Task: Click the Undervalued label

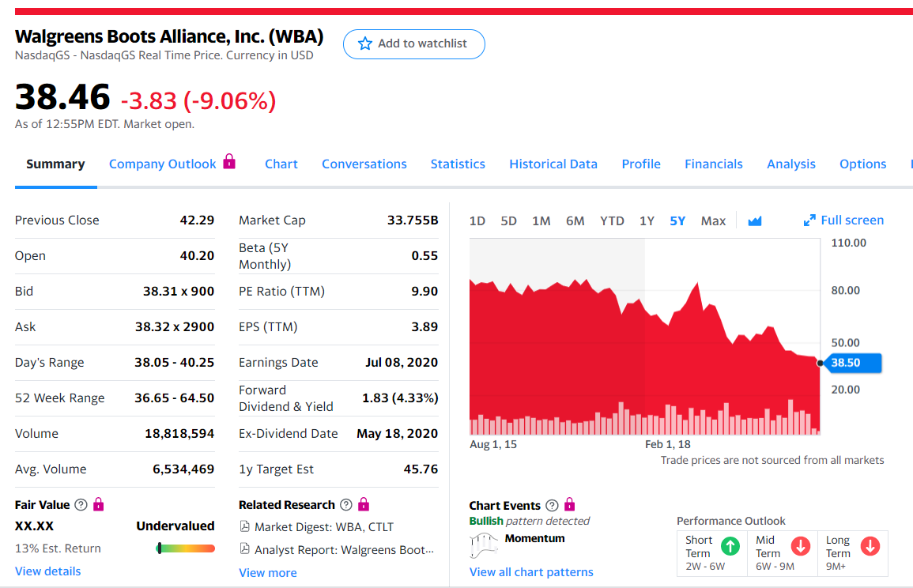Action: click(175, 526)
